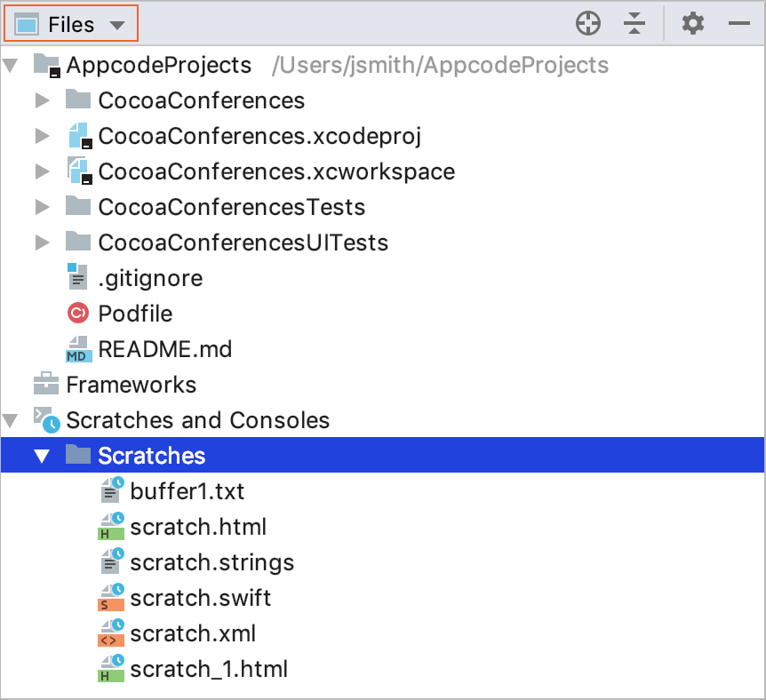Click the Collapse All icon
Image resolution: width=766 pixels, height=700 pixels.
(x=634, y=24)
